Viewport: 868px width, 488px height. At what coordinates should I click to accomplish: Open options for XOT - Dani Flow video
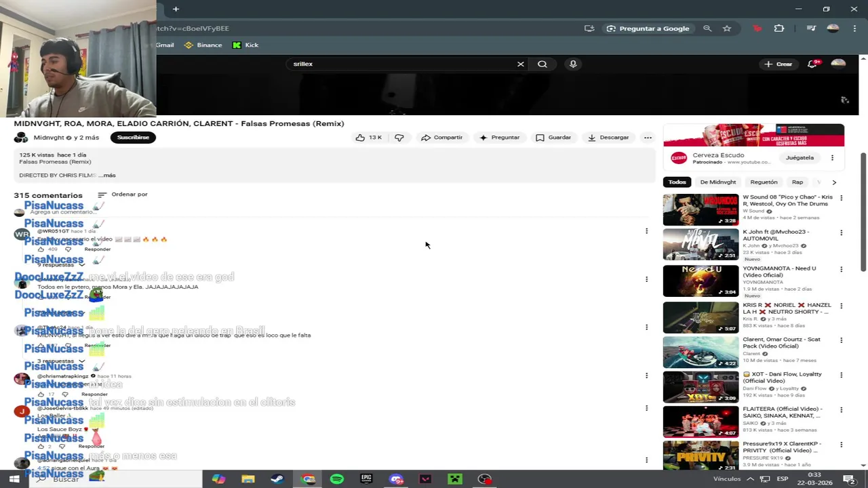coord(841,375)
